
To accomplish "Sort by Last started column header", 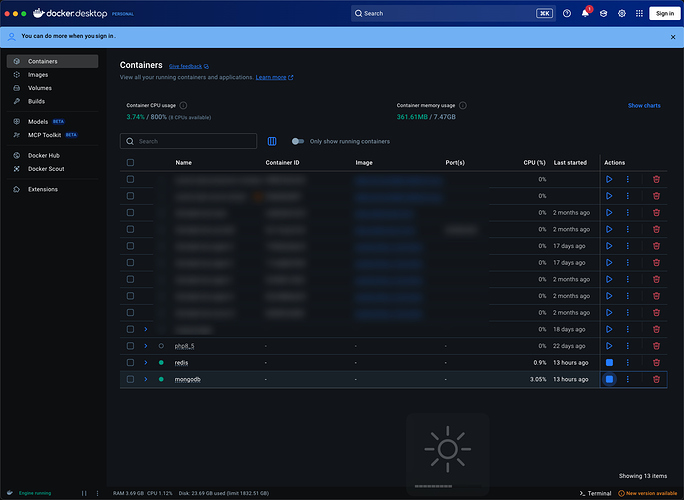I will 570,162.
